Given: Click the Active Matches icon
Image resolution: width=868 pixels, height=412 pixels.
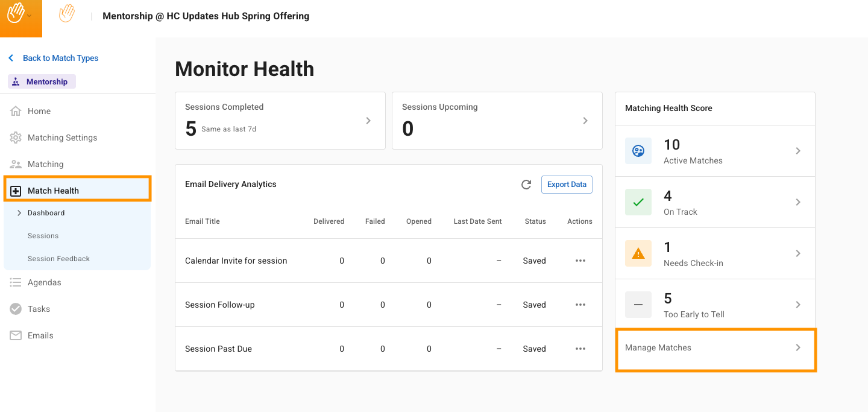Looking at the screenshot, I should point(638,151).
